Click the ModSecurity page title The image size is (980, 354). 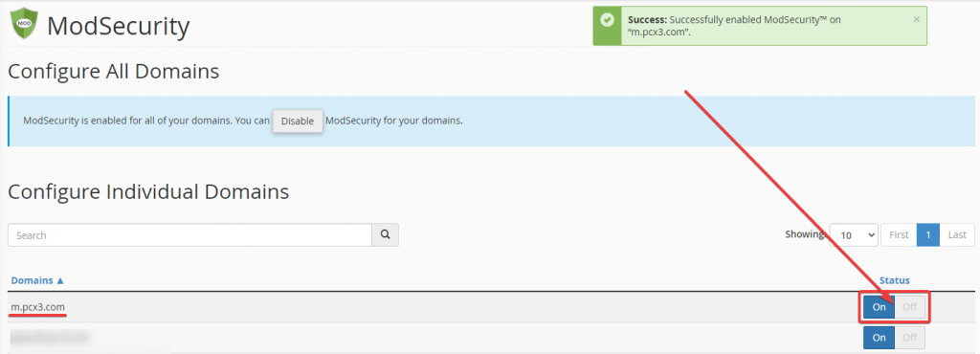(118, 26)
